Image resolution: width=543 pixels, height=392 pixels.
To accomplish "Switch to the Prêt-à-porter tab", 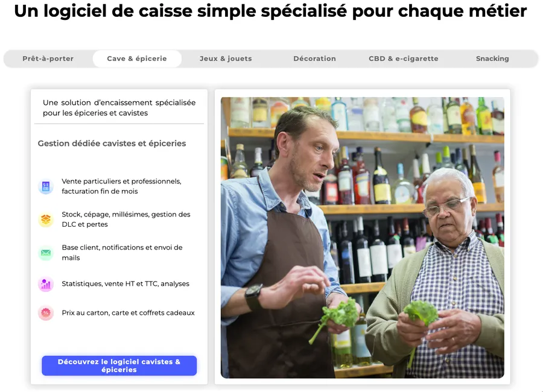I will [48, 58].
